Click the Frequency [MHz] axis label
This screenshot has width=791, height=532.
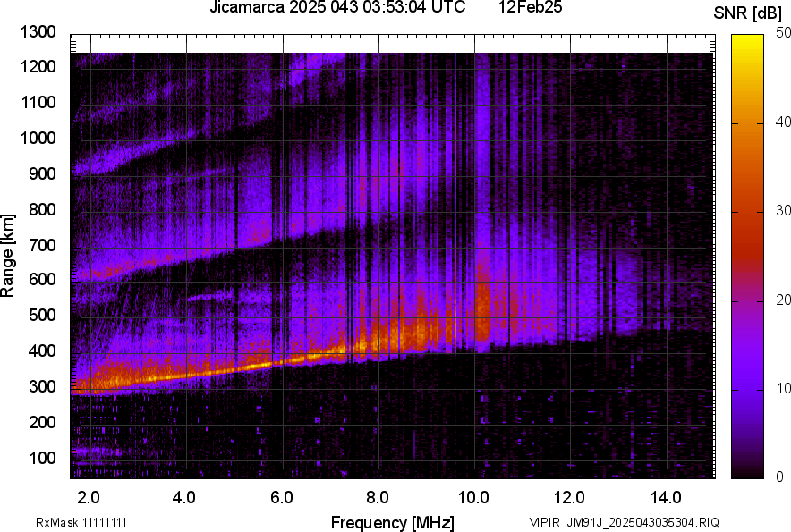point(392,522)
